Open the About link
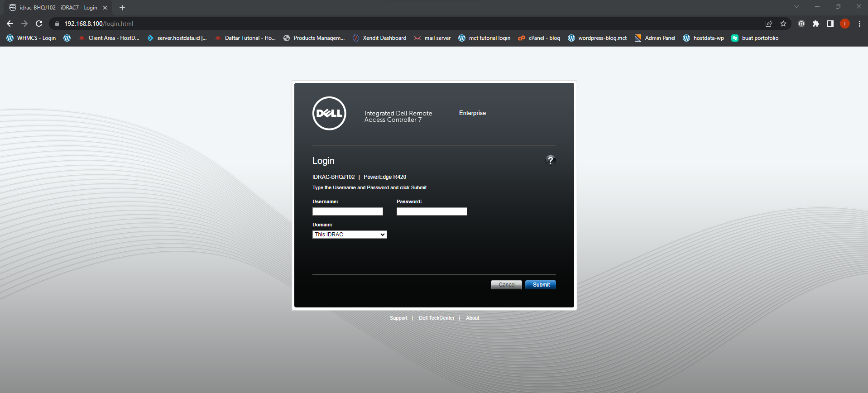 473,318
